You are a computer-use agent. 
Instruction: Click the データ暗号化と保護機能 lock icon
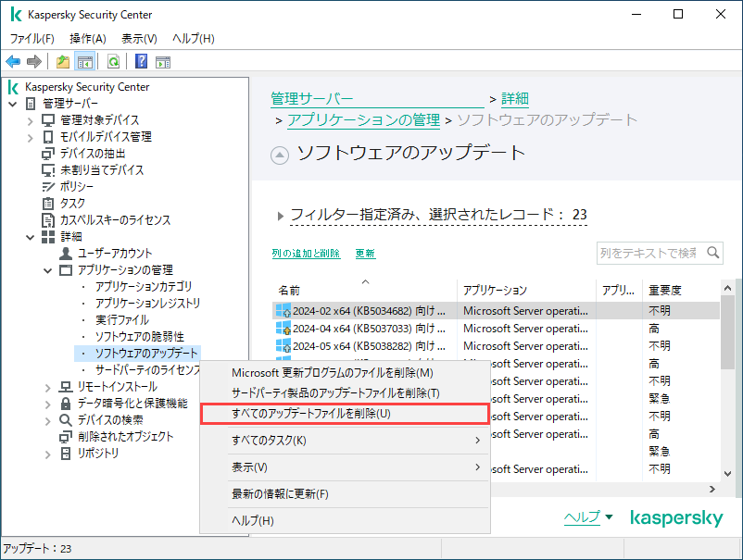(66, 403)
